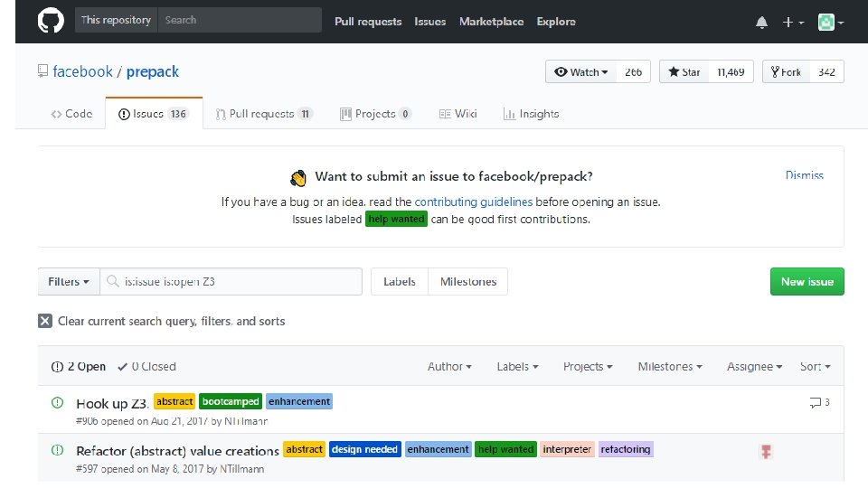Click open-issue icon beside Refactor issue
The image size is (868, 488).
pos(58,450)
